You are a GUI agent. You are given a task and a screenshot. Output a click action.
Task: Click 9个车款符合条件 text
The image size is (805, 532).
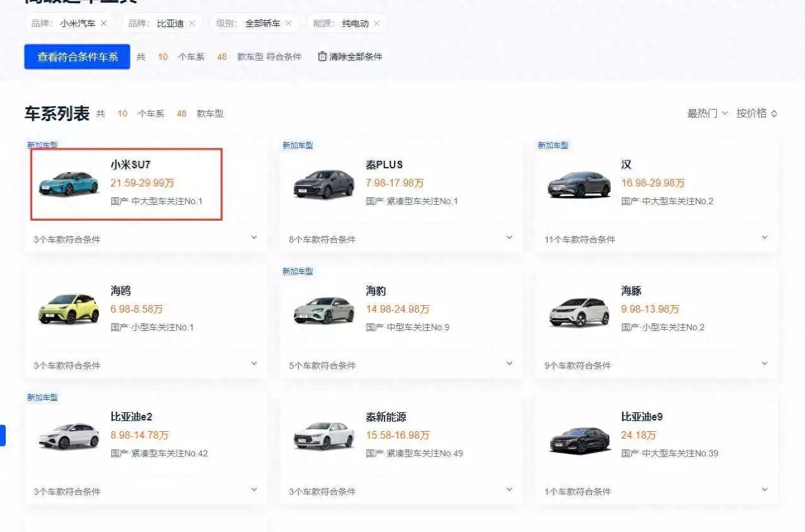coord(578,366)
